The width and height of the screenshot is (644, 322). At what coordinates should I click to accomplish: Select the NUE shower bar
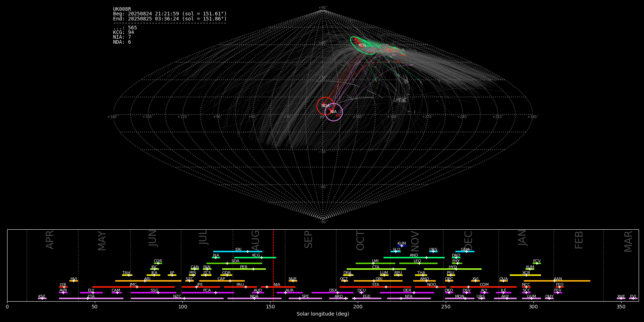pos(293,281)
